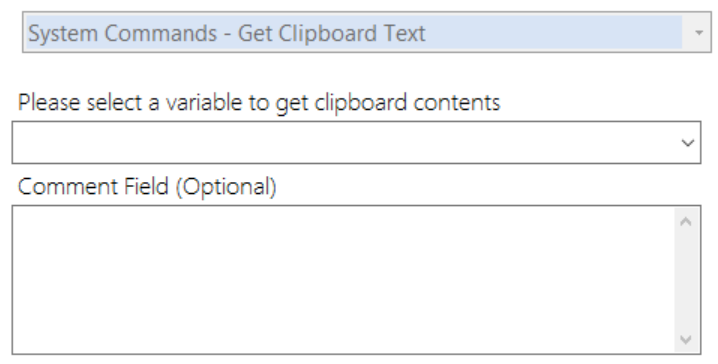The width and height of the screenshot is (718, 364).
Task: Click the bottom-left corner of the comment text area
Action: pos(17,349)
